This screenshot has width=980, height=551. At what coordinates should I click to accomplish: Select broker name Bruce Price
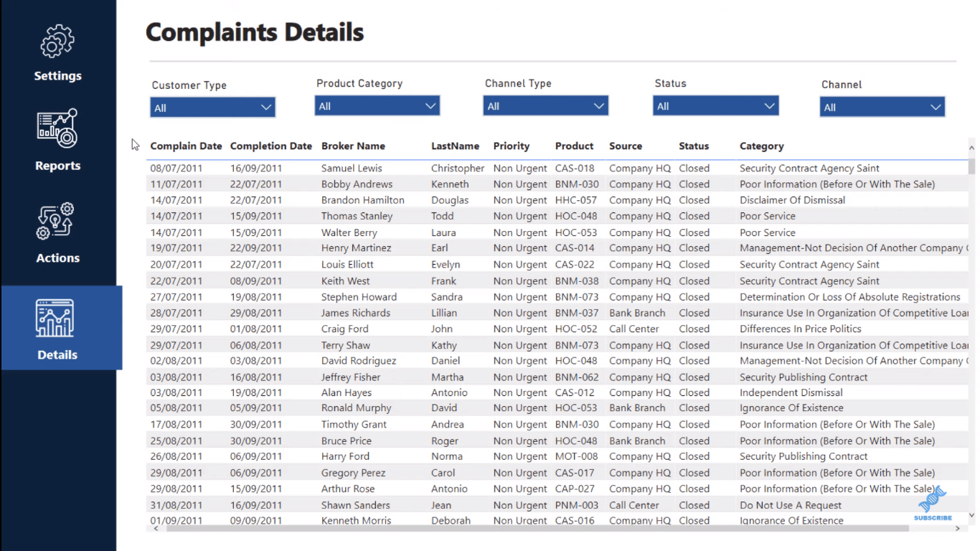347,441
